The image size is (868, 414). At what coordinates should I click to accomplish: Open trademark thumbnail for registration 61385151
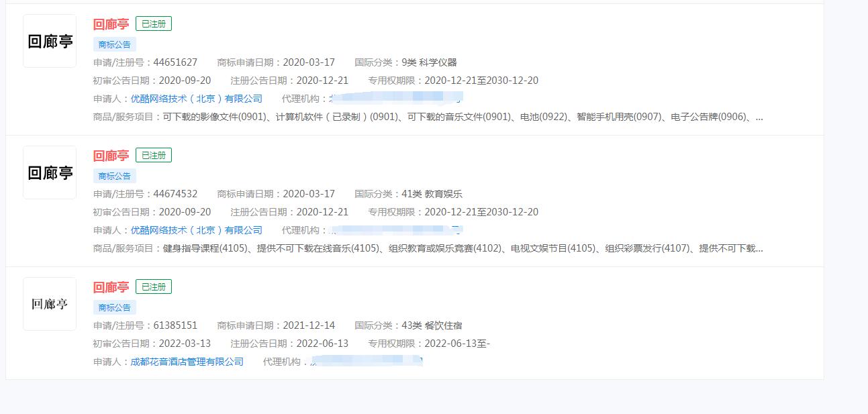click(x=50, y=304)
